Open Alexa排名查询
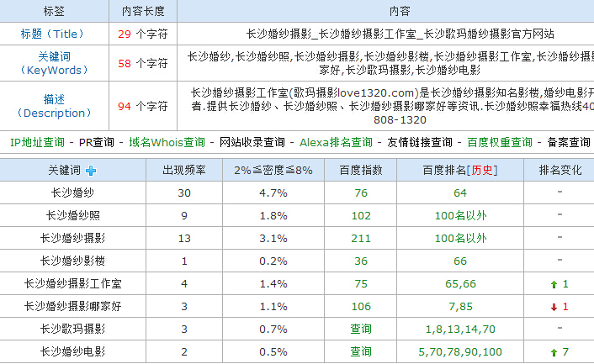 [336, 142]
